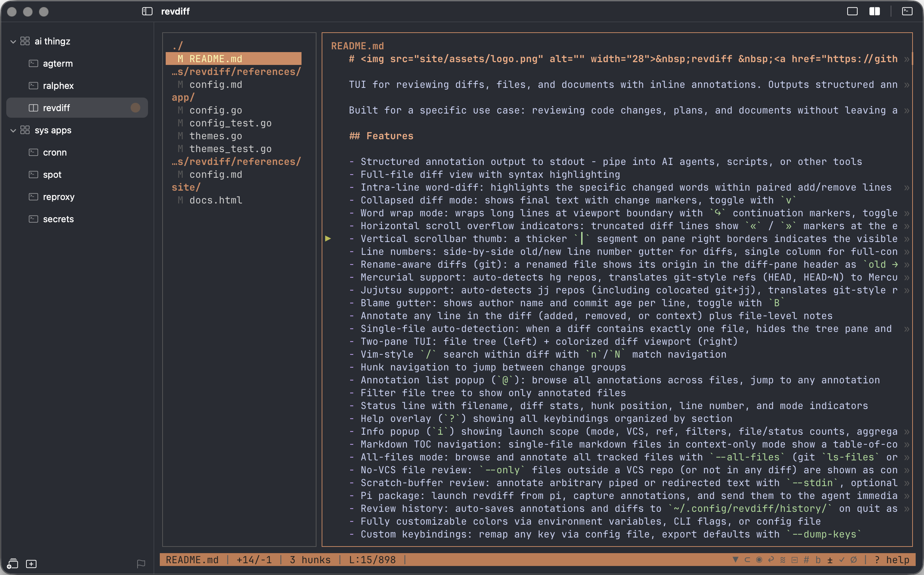Click the revdiff title in the title bar
Screen dimensions: 924x575
tap(175, 11)
